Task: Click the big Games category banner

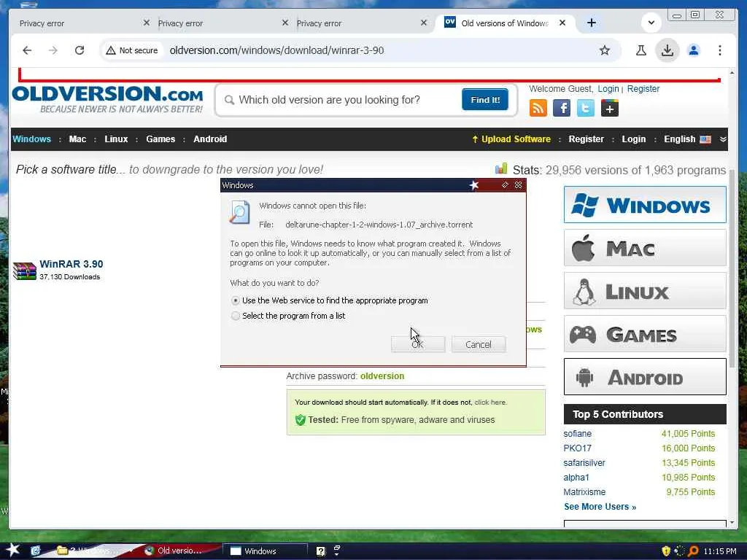Action: tap(645, 334)
